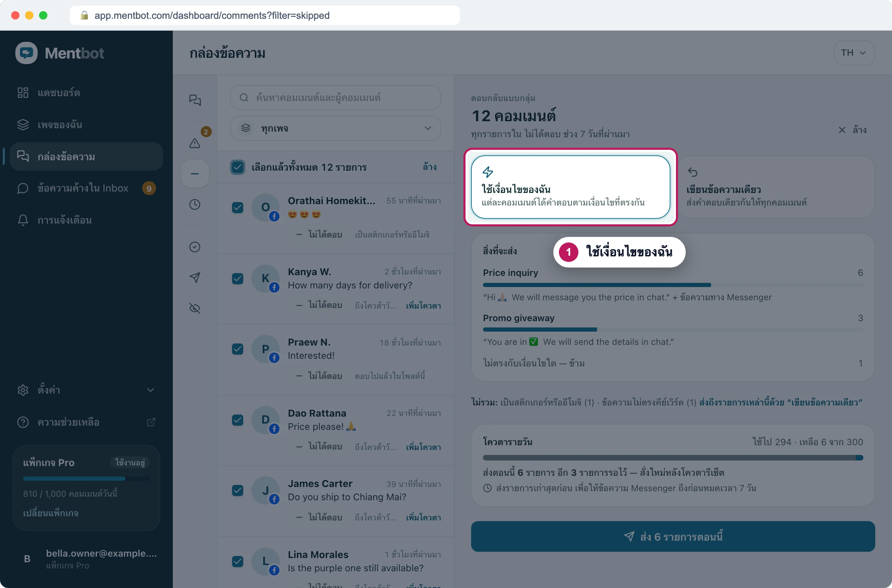Select the all-comments chat bubbles filter icon

pyautogui.click(x=195, y=100)
